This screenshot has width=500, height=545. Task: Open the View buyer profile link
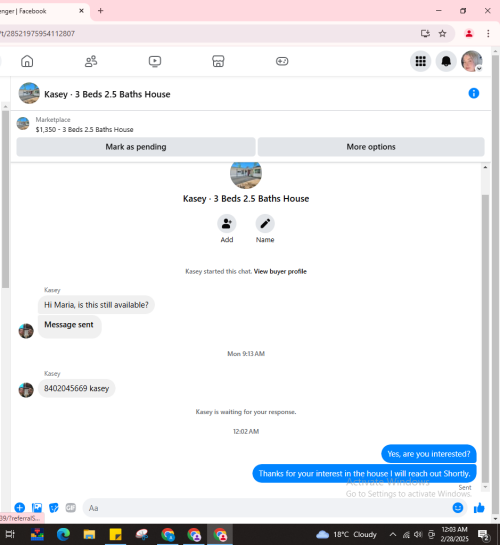point(280,271)
